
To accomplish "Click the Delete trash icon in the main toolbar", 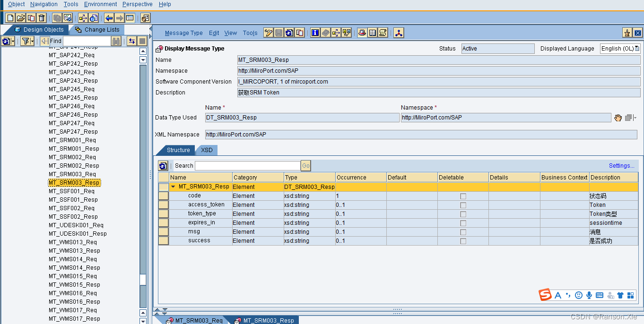I will (x=41, y=17).
